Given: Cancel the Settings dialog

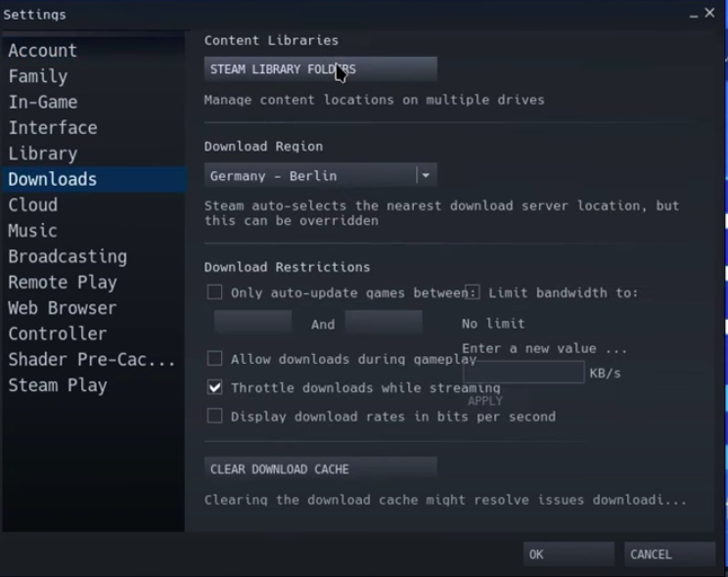Looking at the screenshot, I should [x=669, y=555].
